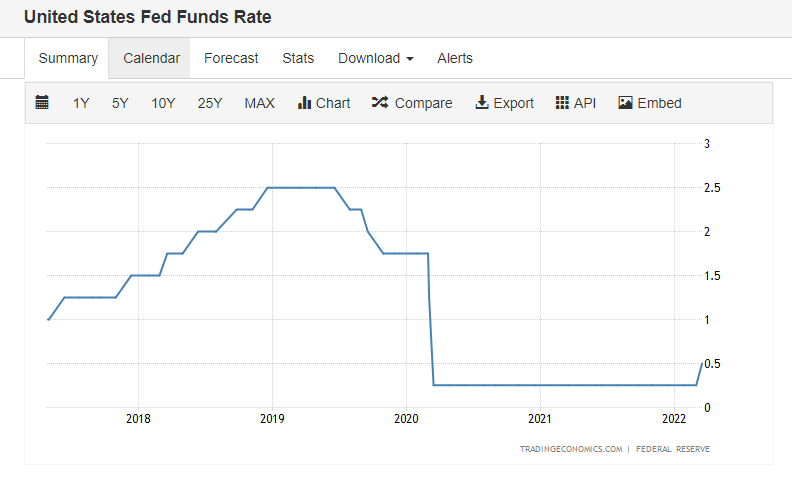Click the 2020 rate drop on chart line
This screenshot has width=792, height=483.
tap(431, 319)
